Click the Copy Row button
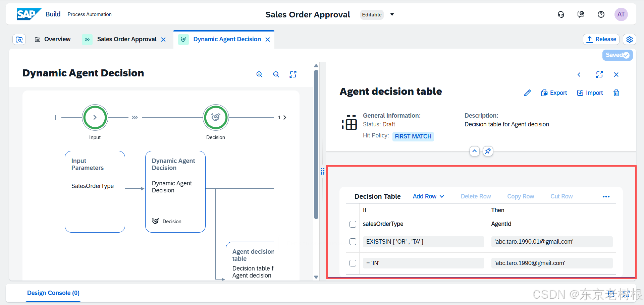The width and height of the screenshot is (644, 305). [521, 196]
